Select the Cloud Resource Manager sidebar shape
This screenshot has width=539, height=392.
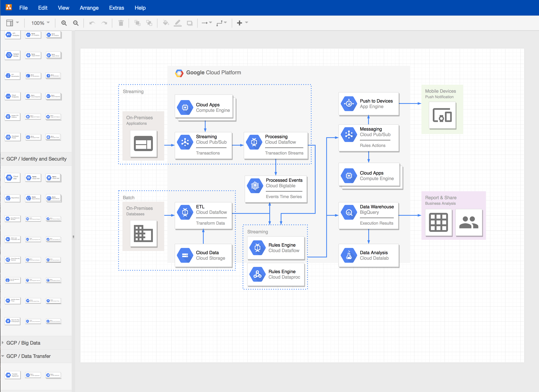[x=13, y=219]
